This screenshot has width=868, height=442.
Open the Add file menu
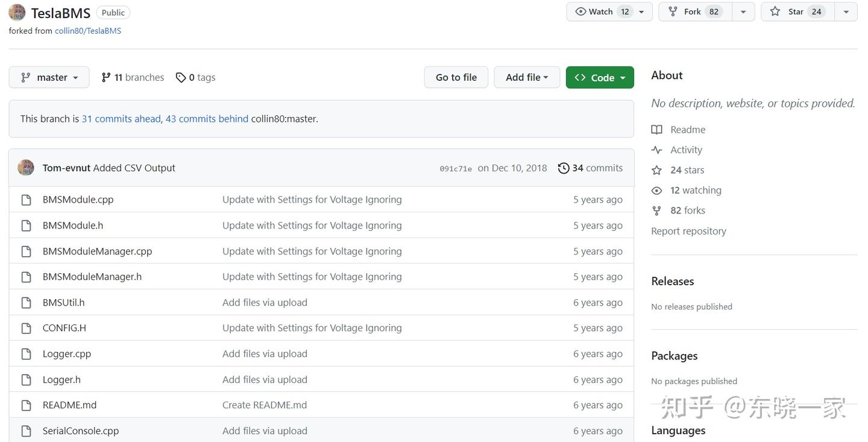527,77
